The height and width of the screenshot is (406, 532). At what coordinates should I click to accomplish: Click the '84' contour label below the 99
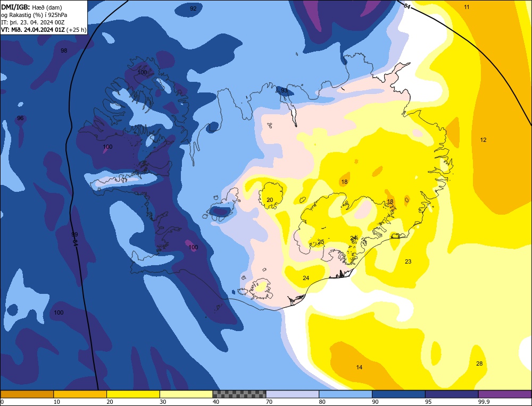tap(76, 243)
